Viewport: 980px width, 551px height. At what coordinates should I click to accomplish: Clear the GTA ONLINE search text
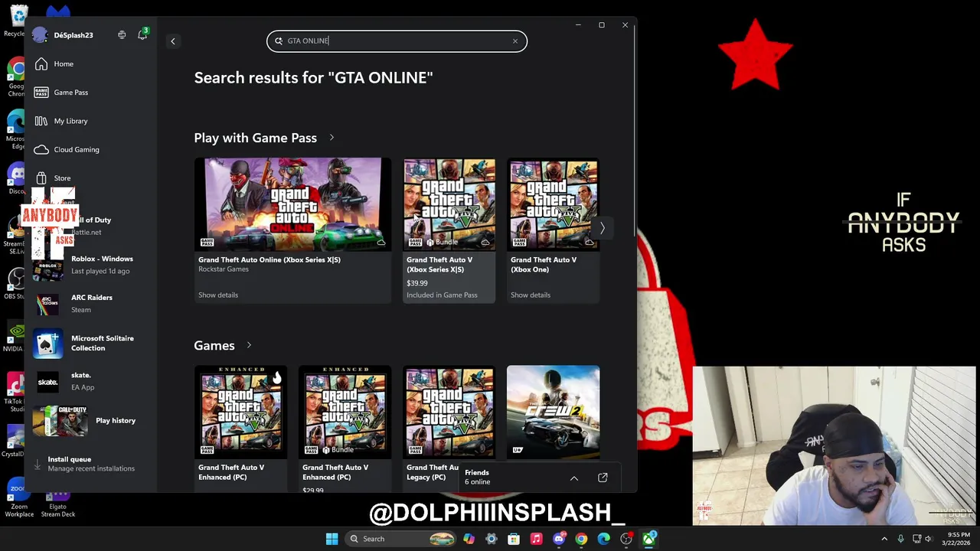click(515, 41)
